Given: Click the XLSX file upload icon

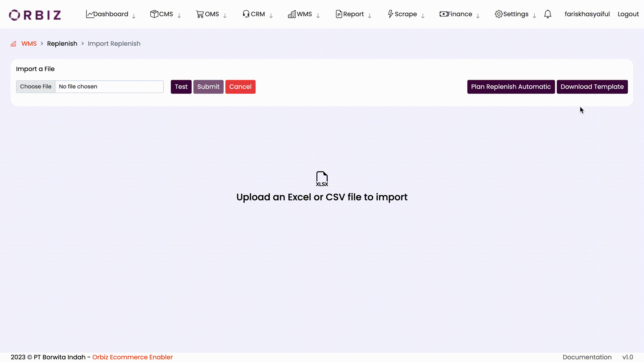Looking at the screenshot, I should 322,179.
